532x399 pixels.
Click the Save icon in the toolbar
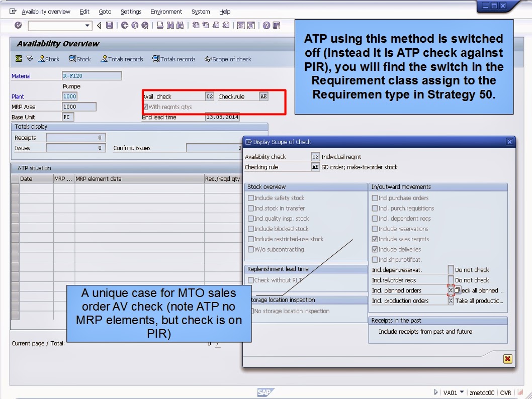pos(109,25)
